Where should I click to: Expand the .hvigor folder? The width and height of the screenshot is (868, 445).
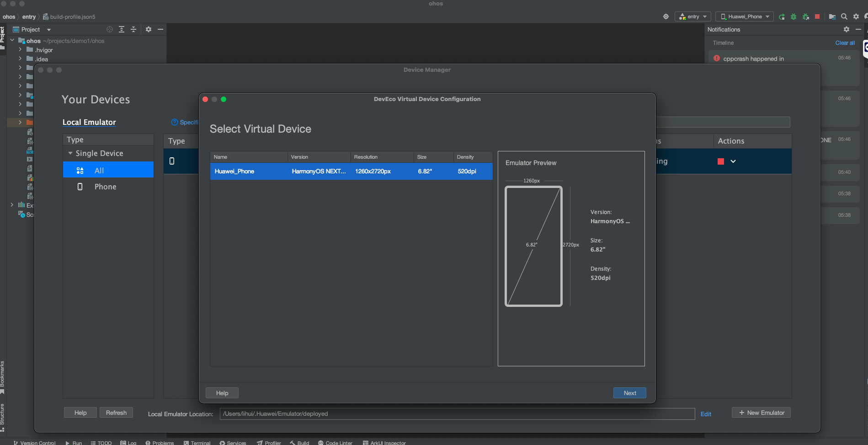pyautogui.click(x=20, y=50)
